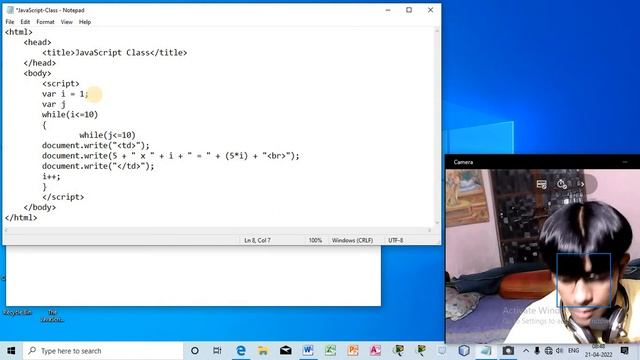Click the 'while(j<=10)' code line
The width and height of the screenshot is (640, 360).
pyautogui.click(x=107, y=135)
